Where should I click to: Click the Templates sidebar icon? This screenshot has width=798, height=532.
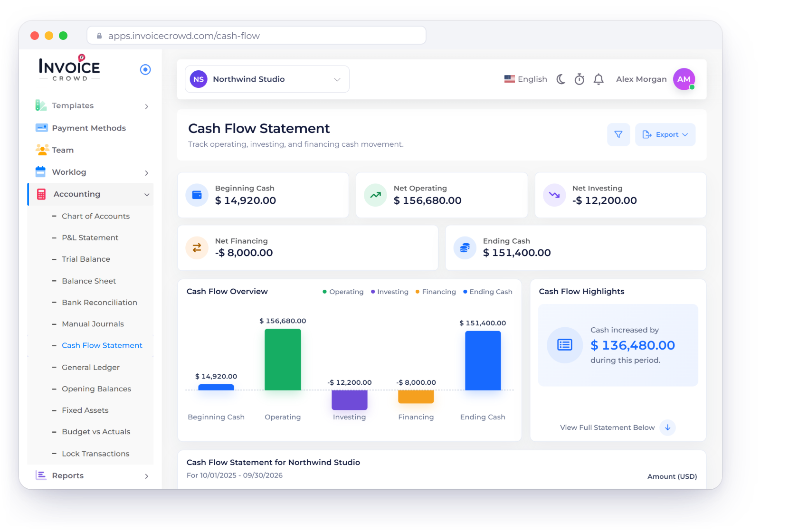point(41,105)
